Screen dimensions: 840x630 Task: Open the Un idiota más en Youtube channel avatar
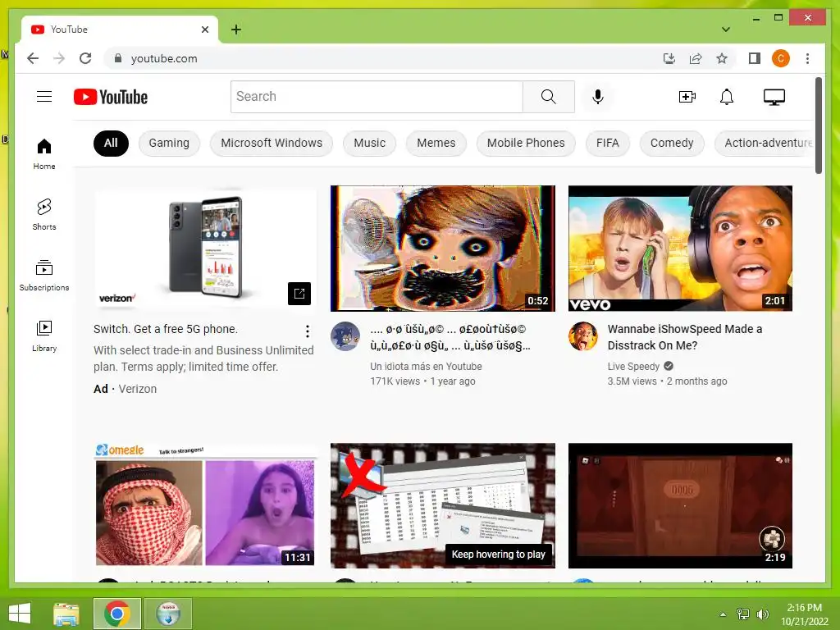click(x=345, y=336)
